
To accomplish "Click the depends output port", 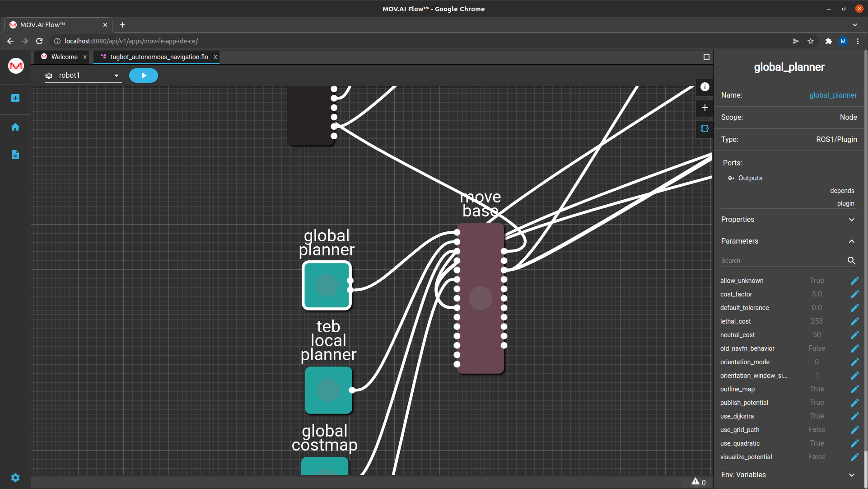I will point(842,191).
